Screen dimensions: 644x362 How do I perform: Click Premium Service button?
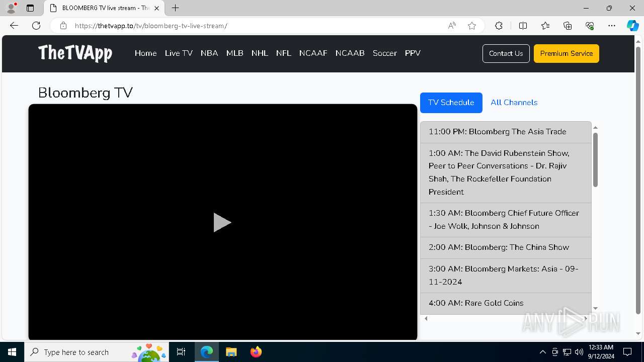[x=567, y=53]
